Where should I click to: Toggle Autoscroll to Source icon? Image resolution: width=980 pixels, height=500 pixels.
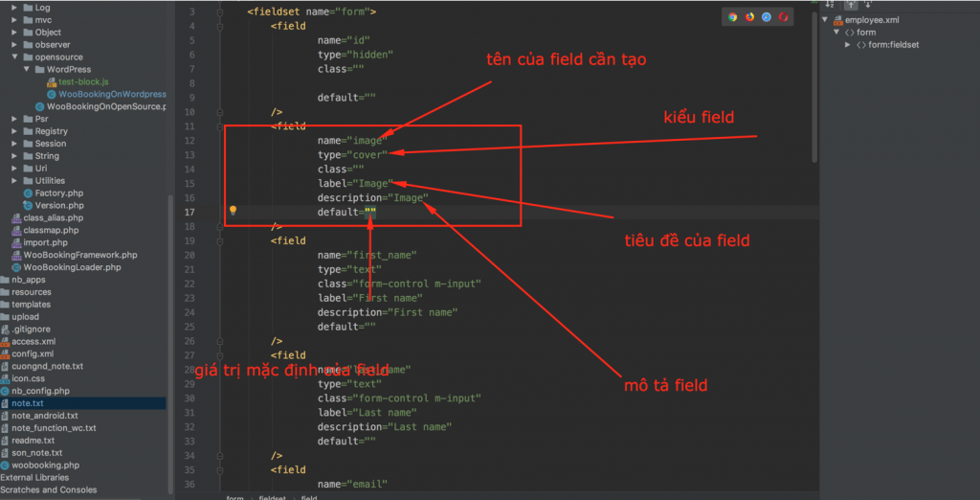(x=850, y=4)
